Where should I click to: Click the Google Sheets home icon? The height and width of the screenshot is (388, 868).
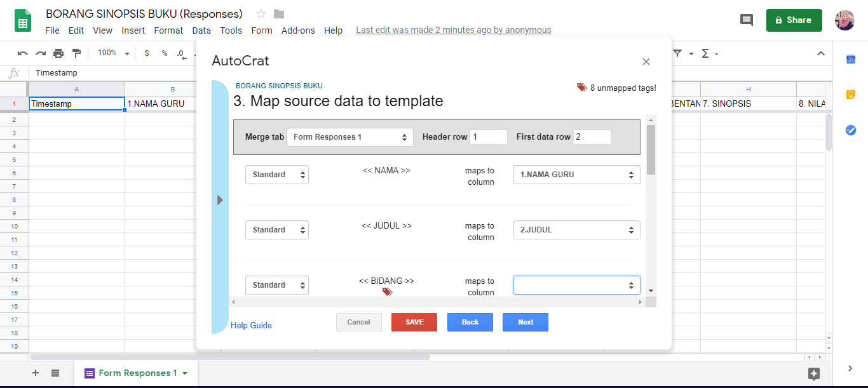(x=24, y=20)
